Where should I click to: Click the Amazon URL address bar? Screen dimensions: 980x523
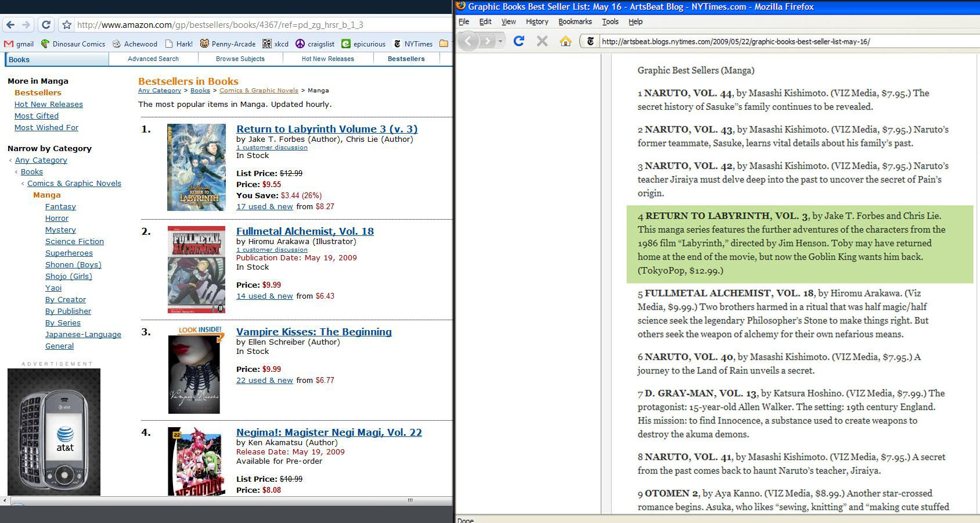tap(261, 25)
